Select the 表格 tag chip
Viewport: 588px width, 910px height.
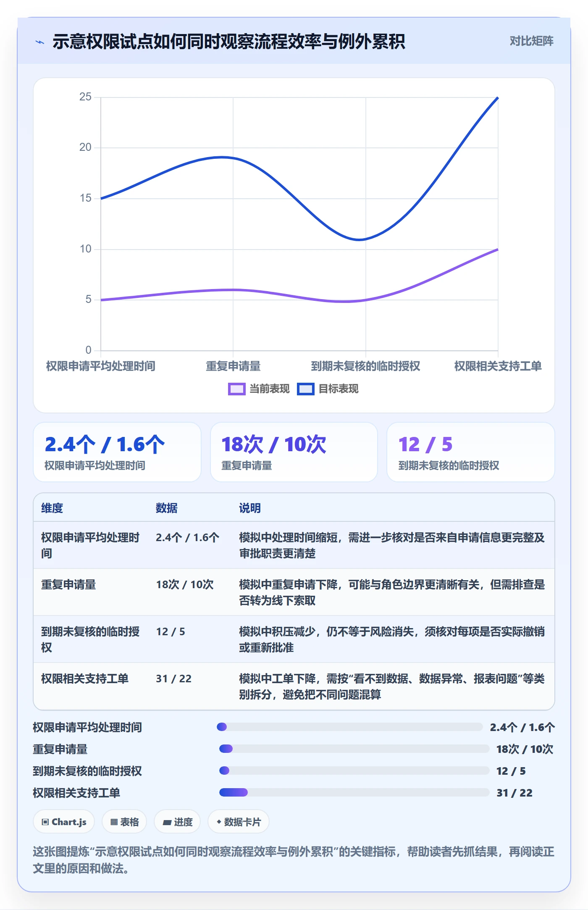point(124,822)
